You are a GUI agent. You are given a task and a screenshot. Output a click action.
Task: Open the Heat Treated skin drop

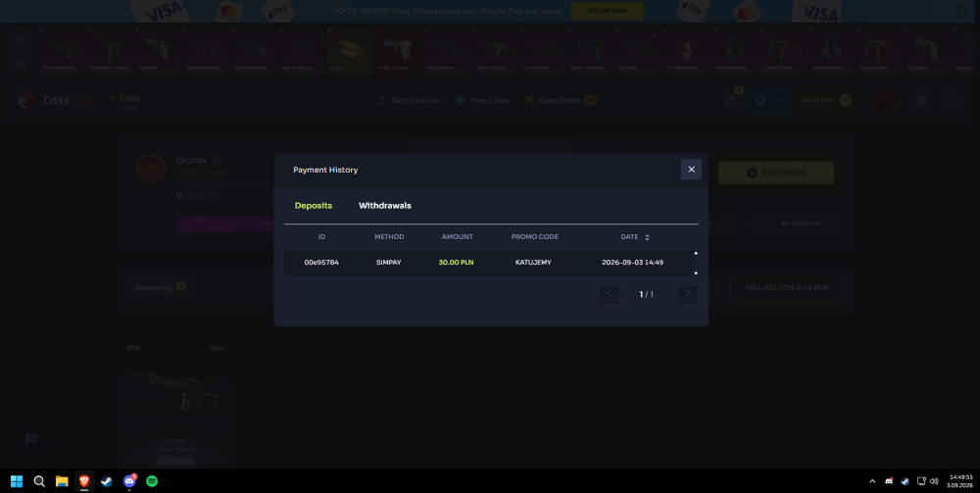pyautogui.click(x=590, y=51)
